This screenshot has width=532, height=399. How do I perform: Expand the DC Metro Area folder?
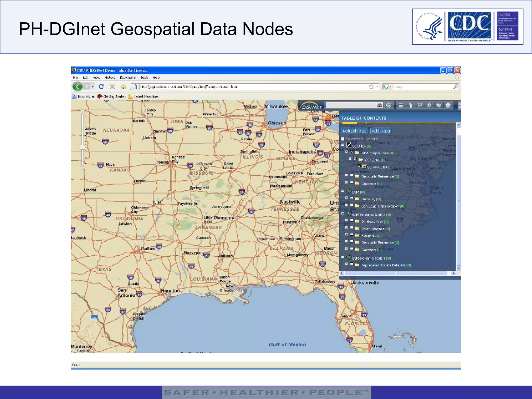[x=346, y=220]
